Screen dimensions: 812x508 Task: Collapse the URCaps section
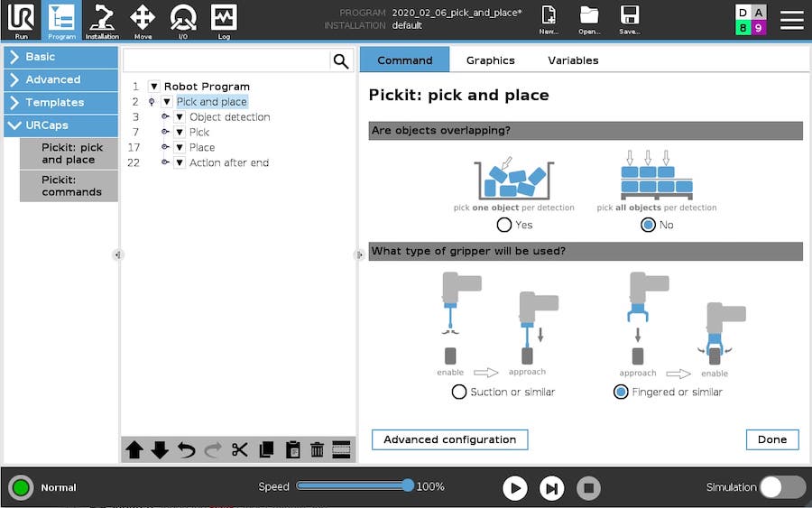pyautogui.click(x=61, y=125)
